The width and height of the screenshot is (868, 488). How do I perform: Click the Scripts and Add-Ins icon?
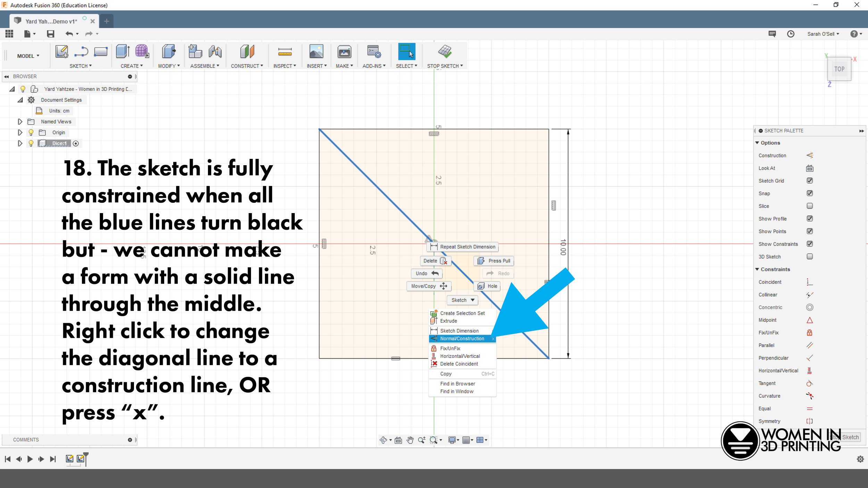click(374, 51)
